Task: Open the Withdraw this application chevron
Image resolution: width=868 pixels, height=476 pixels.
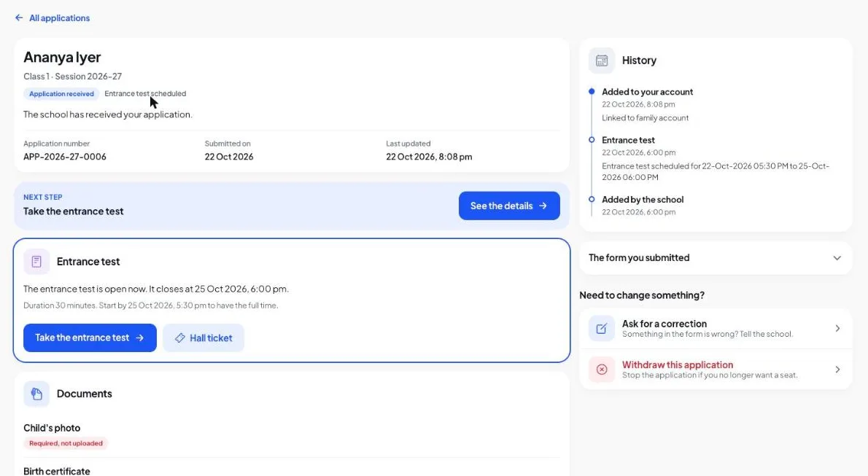Action: (837, 369)
